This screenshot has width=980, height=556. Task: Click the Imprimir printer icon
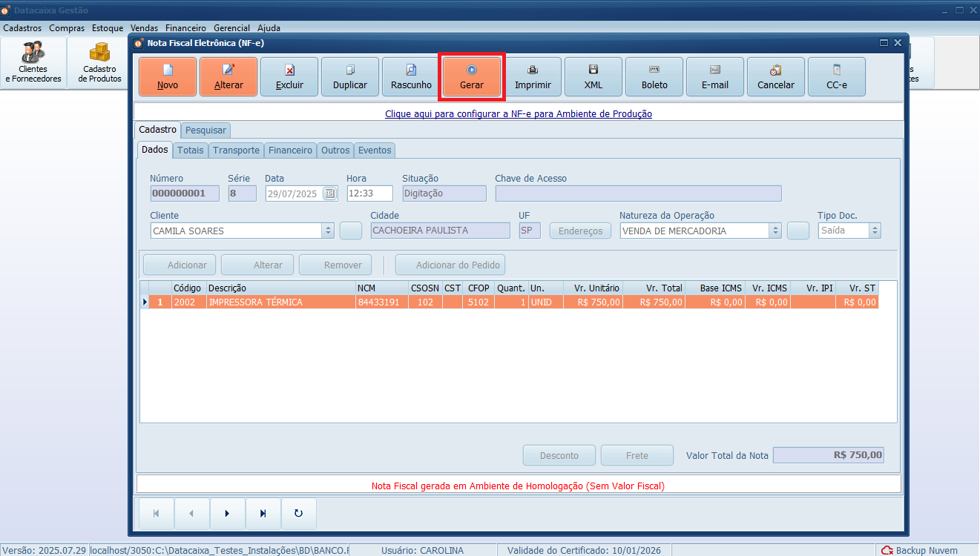(x=533, y=70)
